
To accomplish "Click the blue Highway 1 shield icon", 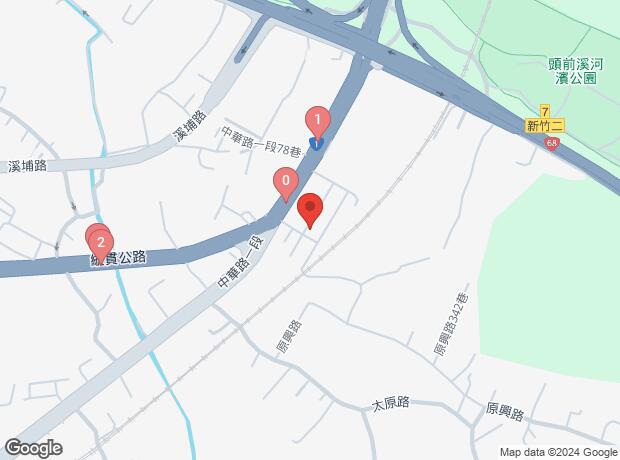I will click(316, 144).
